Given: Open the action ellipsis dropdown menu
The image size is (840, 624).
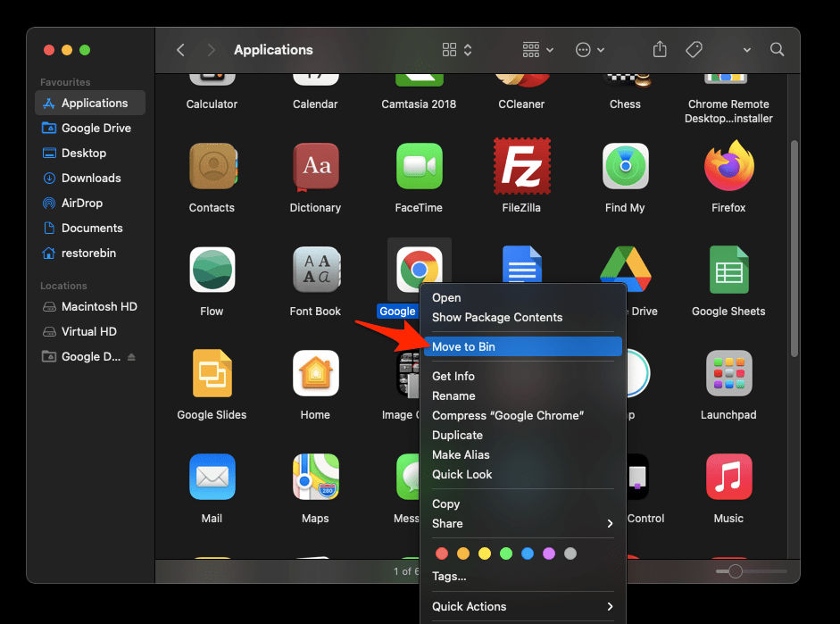Looking at the screenshot, I should pyautogui.click(x=590, y=50).
